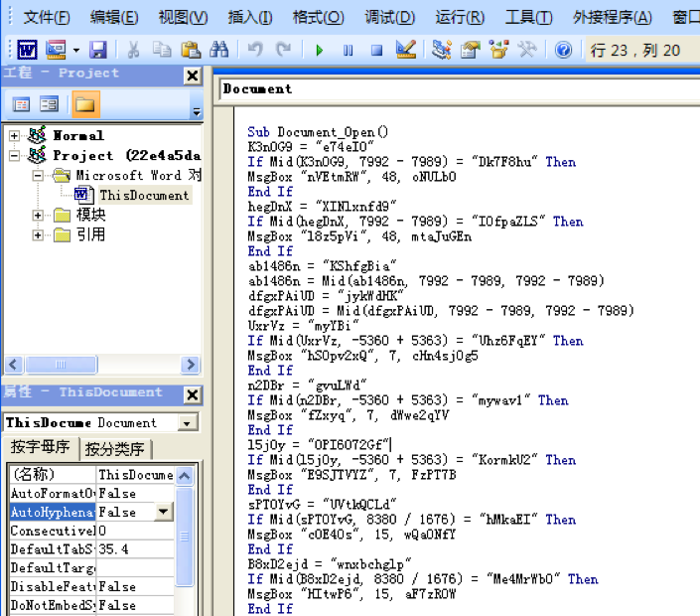
Task: Open the 格式(O) menu
Action: (x=319, y=18)
